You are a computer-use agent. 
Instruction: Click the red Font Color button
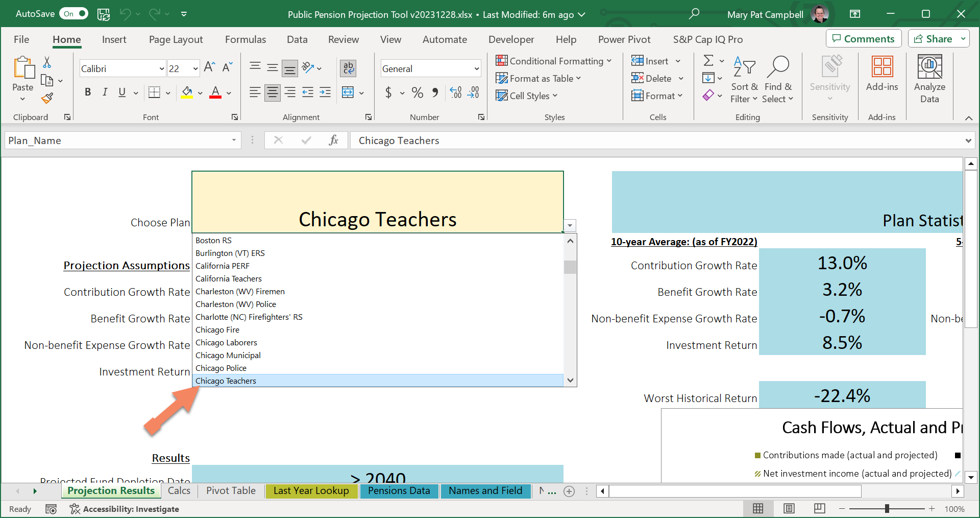click(215, 92)
